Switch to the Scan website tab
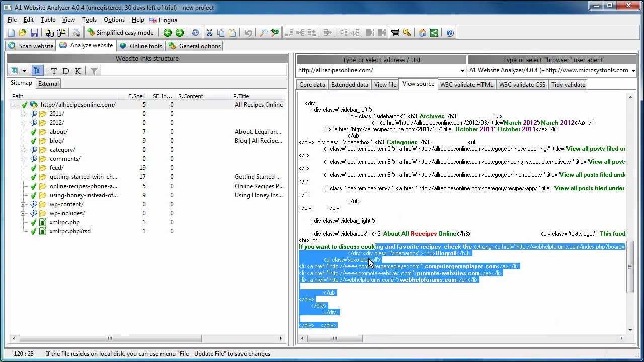 click(31, 46)
